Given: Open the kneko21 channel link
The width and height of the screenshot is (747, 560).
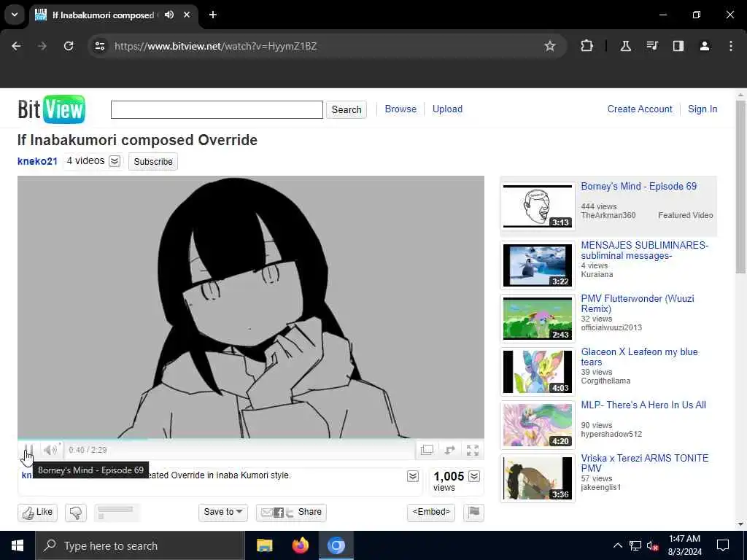Looking at the screenshot, I should tap(38, 161).
